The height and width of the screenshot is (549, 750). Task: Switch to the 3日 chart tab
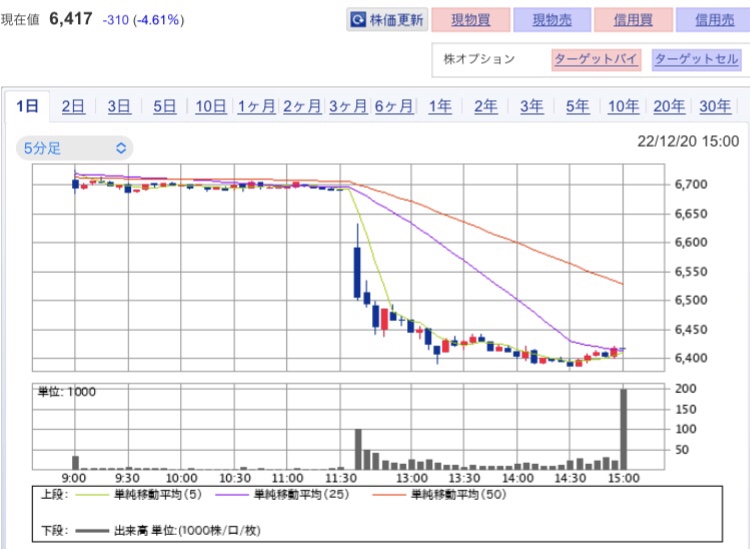pyautogui.click(x=119, y=106)
